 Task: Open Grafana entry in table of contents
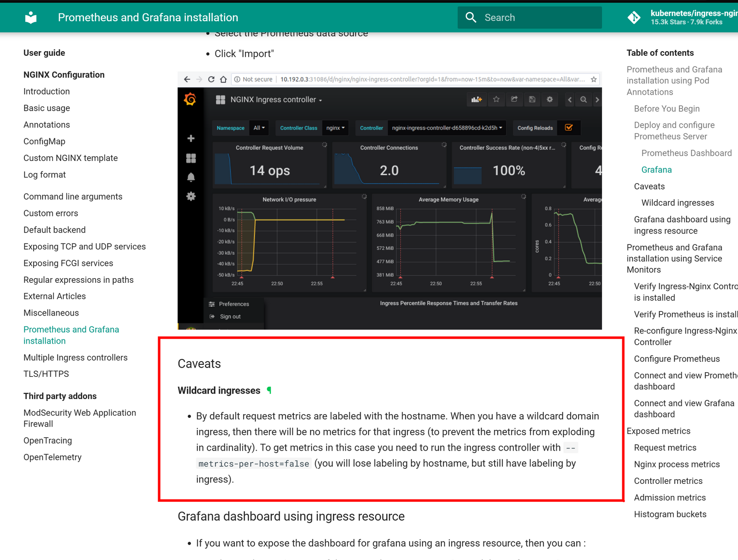click(656, 170)
